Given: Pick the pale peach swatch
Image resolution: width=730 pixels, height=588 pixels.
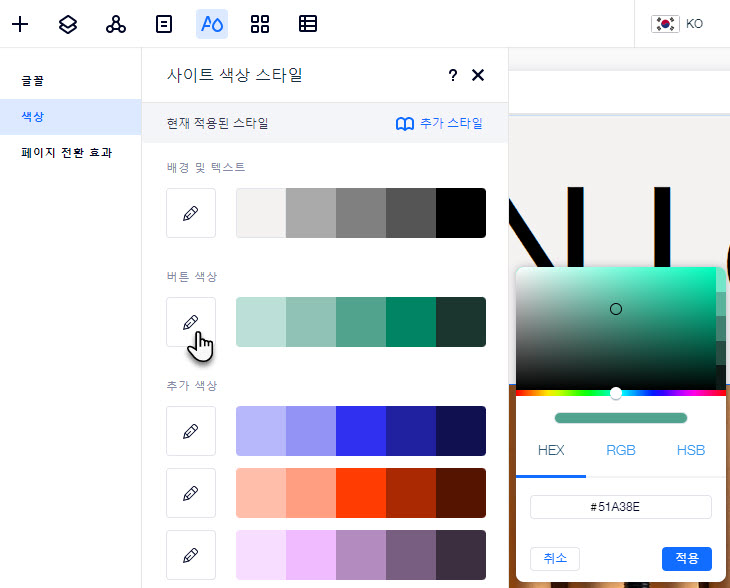Looking at the screenshot, I should (261, 493).
